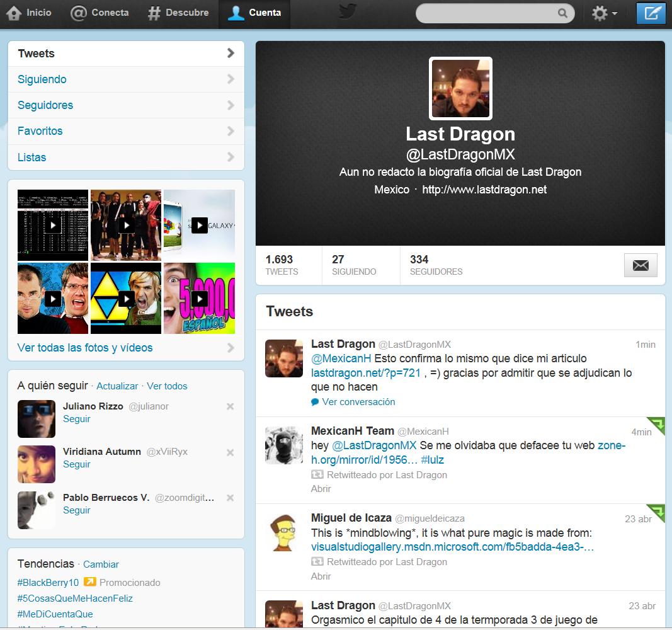
Task: Open the Inicio home tab
Action: click(x=30, y=13)
